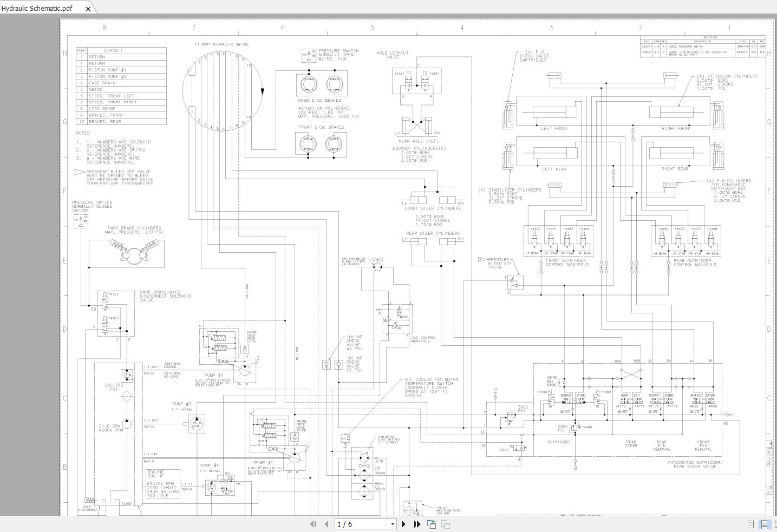Click the Axle Lockout Valve label
This screenshot has width=777, height=532.
click(x=393, y=55)
